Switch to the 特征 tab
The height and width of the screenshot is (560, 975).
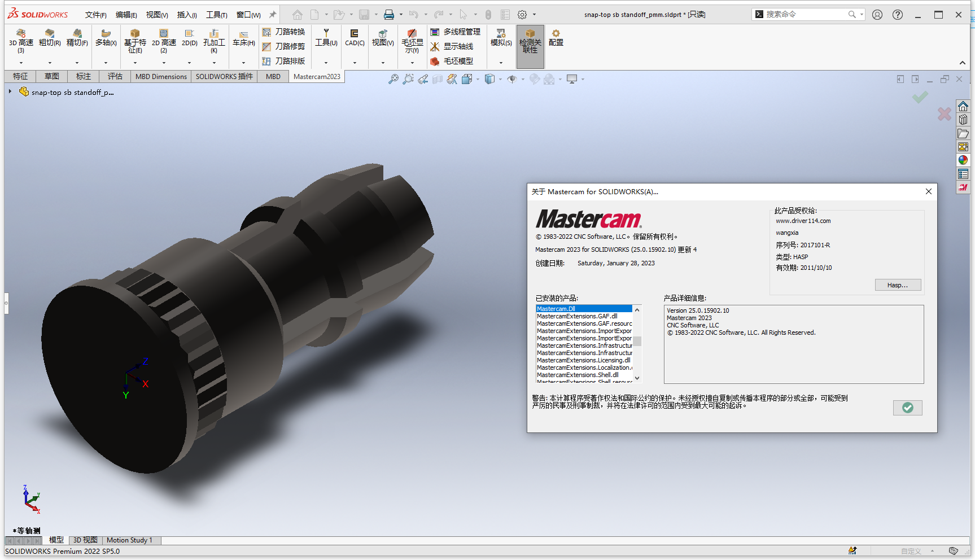(x=20, y=77)
